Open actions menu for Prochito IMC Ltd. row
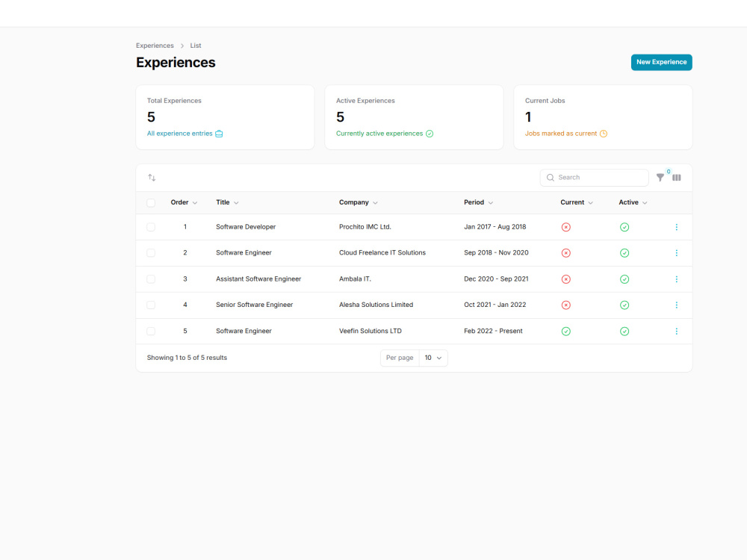Viewport: 747px width, 560px height. [x=677, y=227]
